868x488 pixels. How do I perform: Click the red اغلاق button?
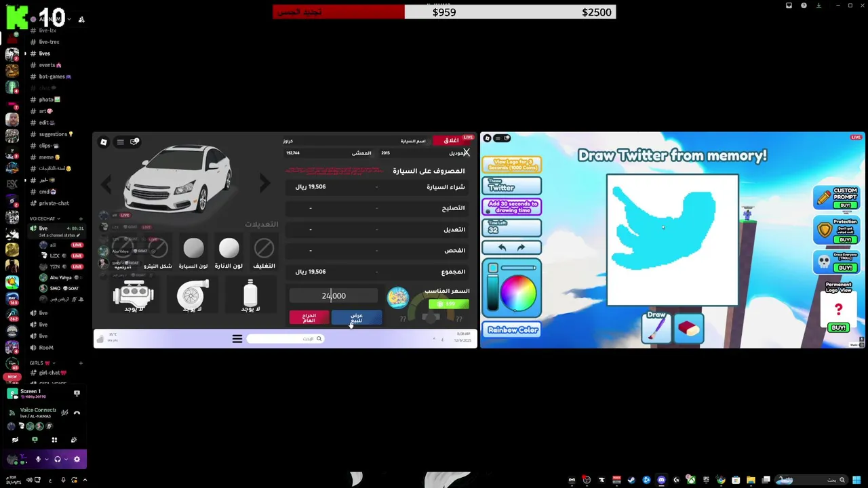(x=451, y=140)
